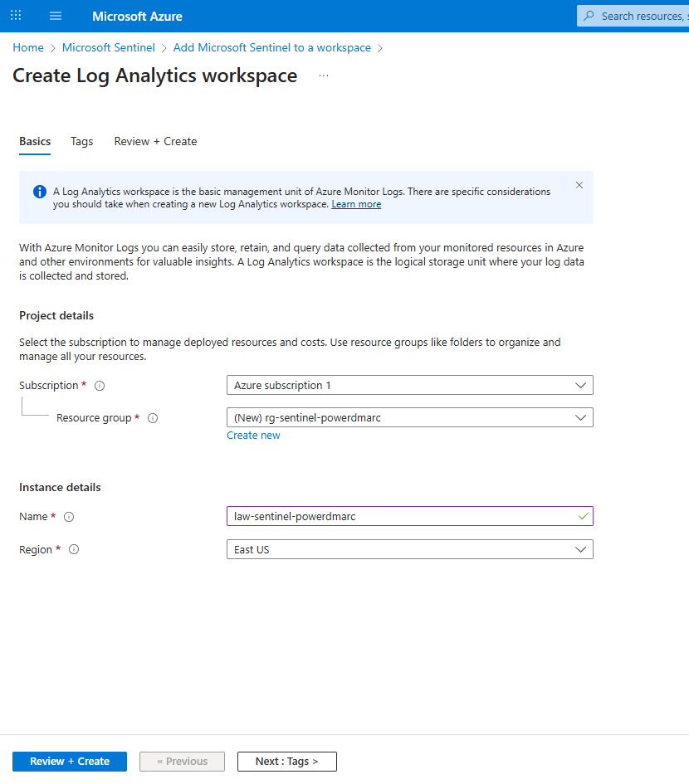Image resolution: width=689 pixels, height=784 pixels.
Task: Go to Add Microsoft Sentinel to a workspace breadcrumb
Action: point(272,47)
